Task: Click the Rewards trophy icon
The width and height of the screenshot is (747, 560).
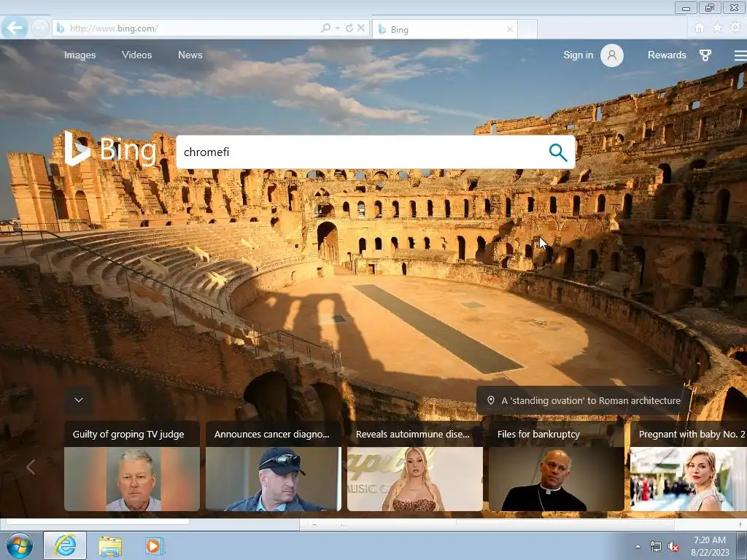Action: pos(705,55)
